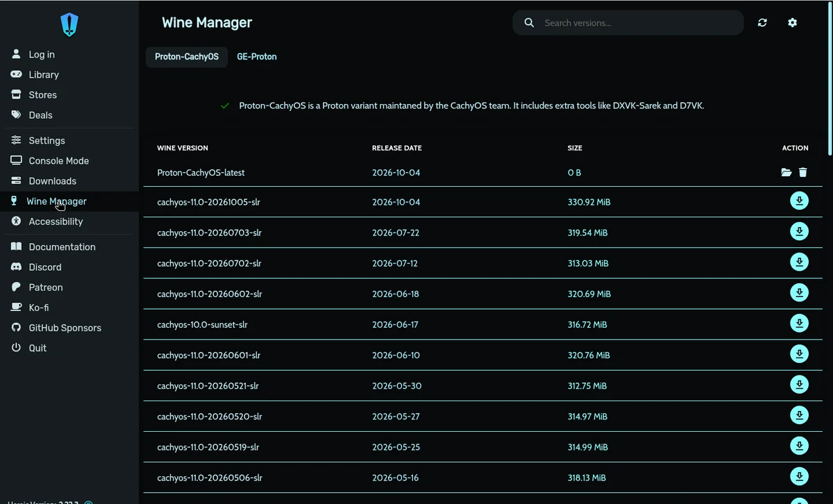Download cachyos-11.0-20260602-slr
This screenshot has height=504, width=833.
click(799, 293)
